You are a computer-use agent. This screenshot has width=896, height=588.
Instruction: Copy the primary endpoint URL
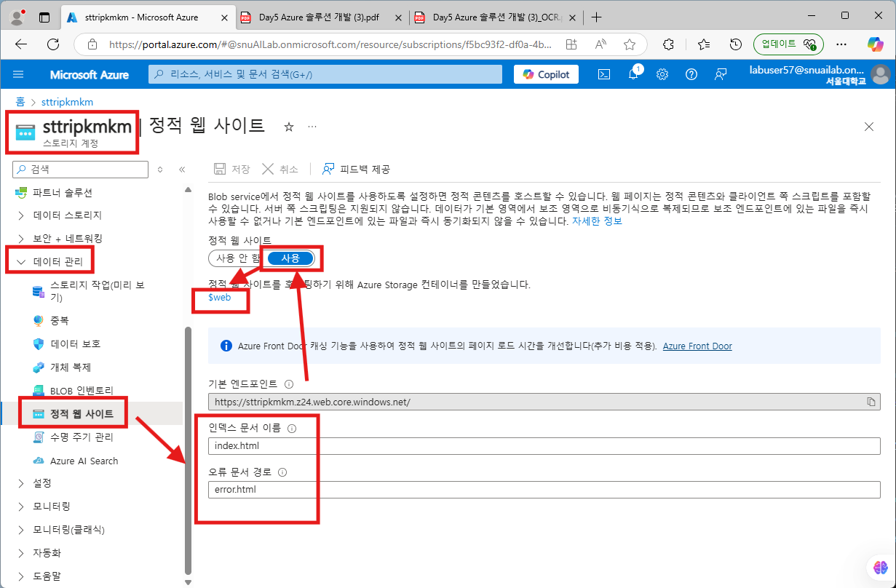point(871,402)
